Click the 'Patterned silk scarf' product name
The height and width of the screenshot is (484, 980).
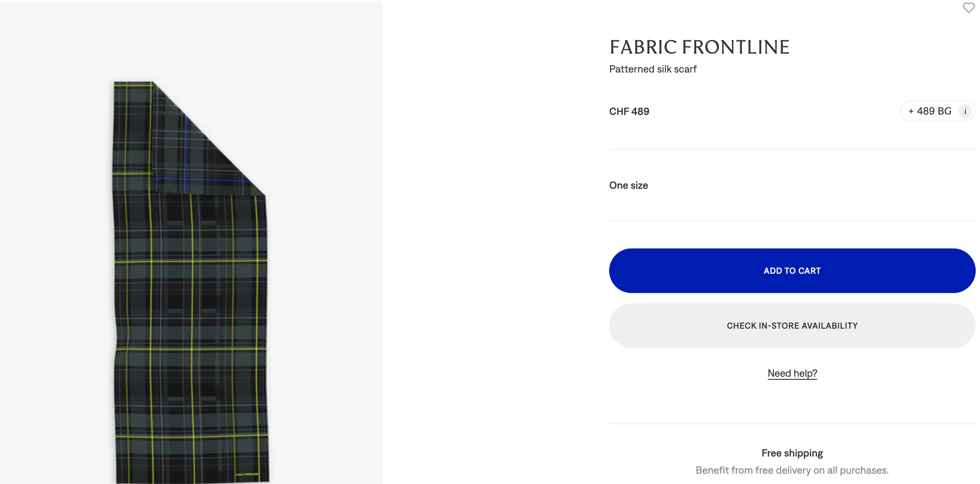[x=652, y=69]
